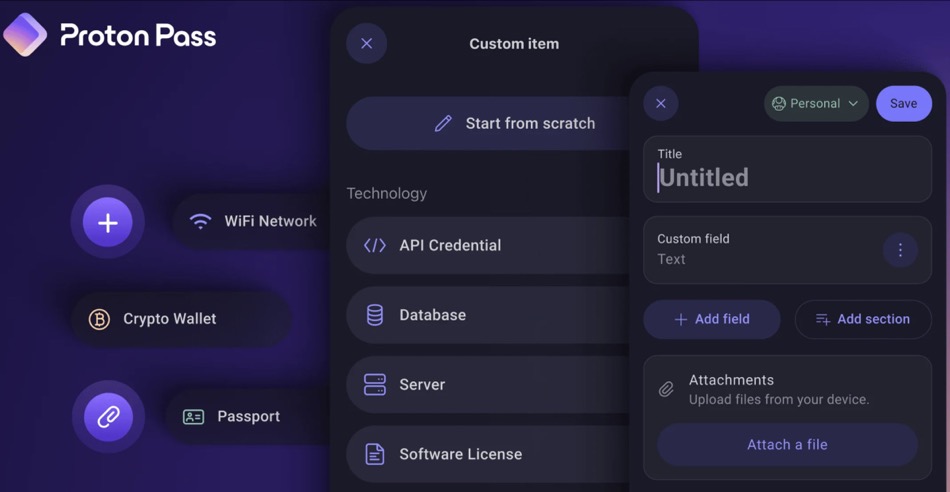Select the WiFi Network pill

(x=253, y=221)
